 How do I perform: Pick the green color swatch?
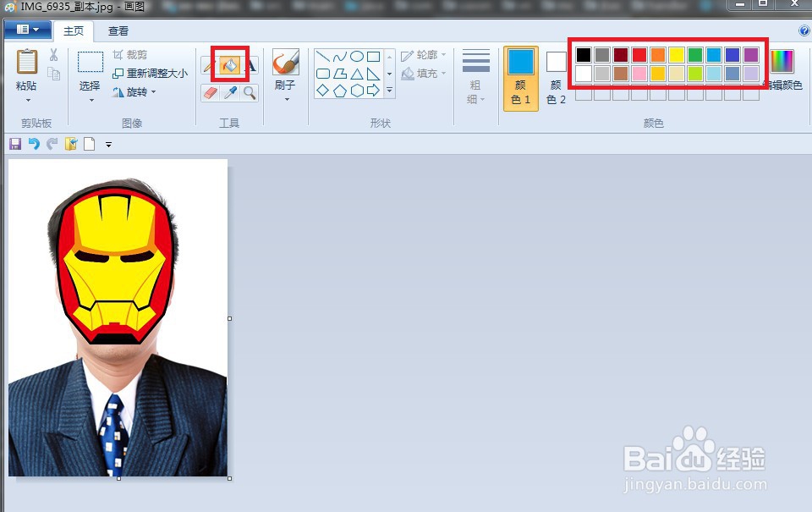click(695, 54)
